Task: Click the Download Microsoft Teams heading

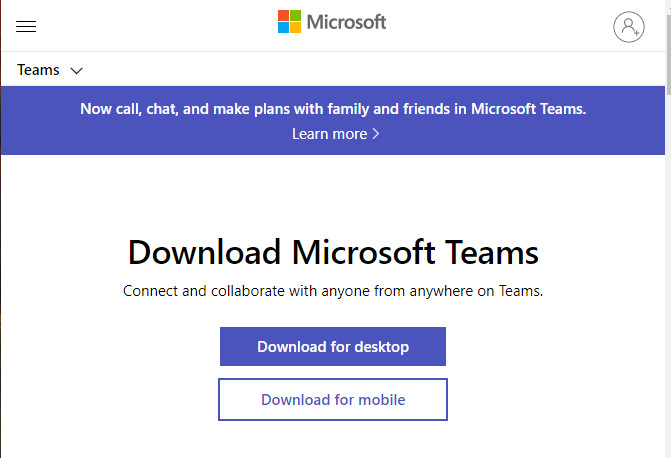Action: [333, 253]
